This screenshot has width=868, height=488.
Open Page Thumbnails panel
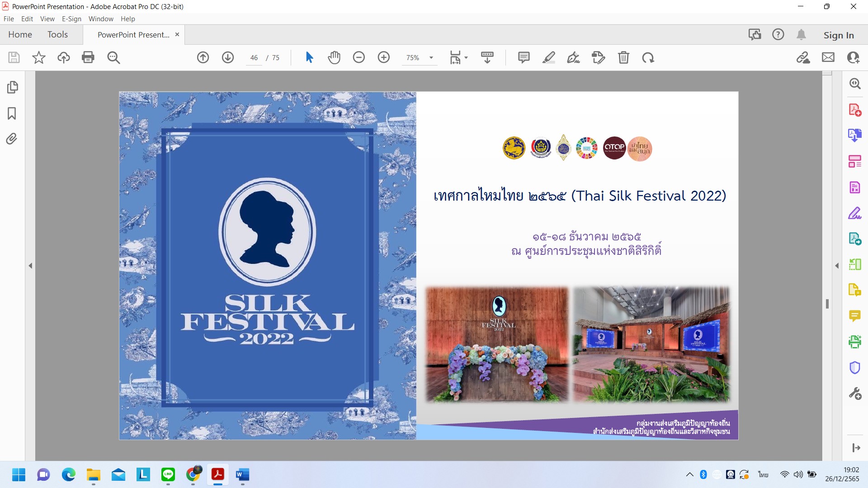tap(13, 87)
